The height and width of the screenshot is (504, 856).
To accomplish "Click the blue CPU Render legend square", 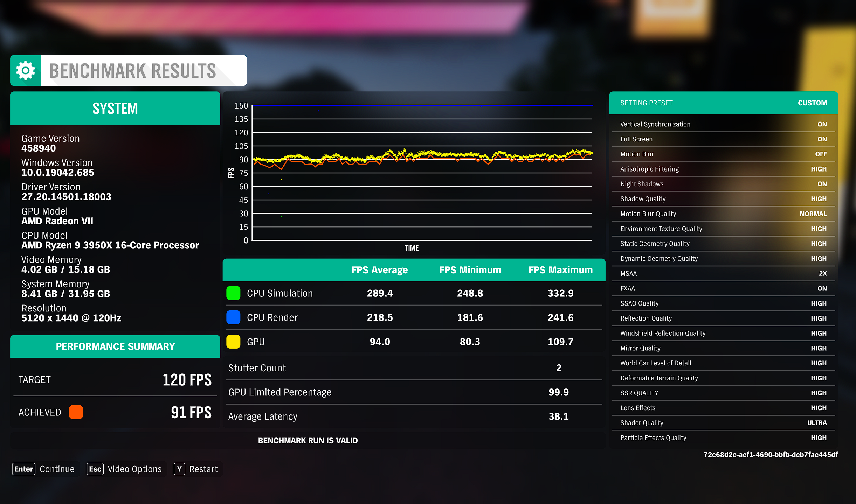I will pyautogui.click(x=233, y=317).
